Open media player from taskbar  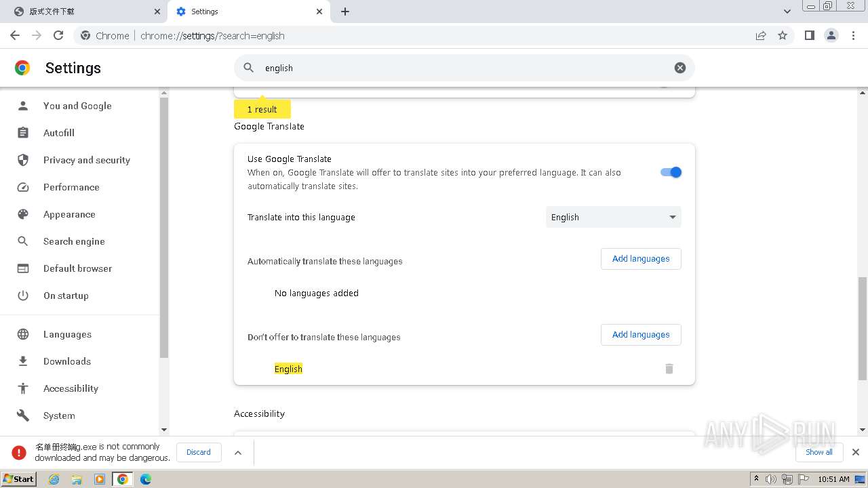[x=100, y=479]
